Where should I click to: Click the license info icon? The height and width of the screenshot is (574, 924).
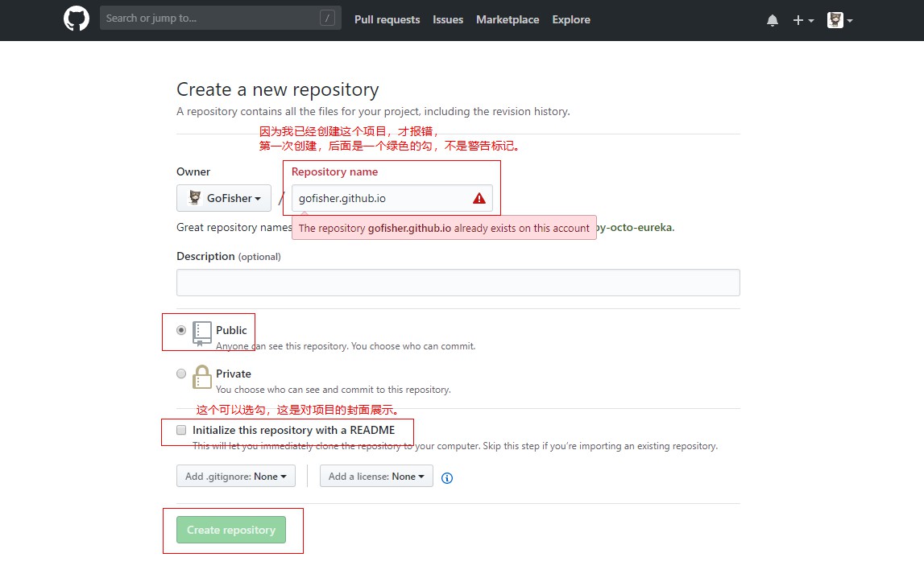(x=447, y=477)
